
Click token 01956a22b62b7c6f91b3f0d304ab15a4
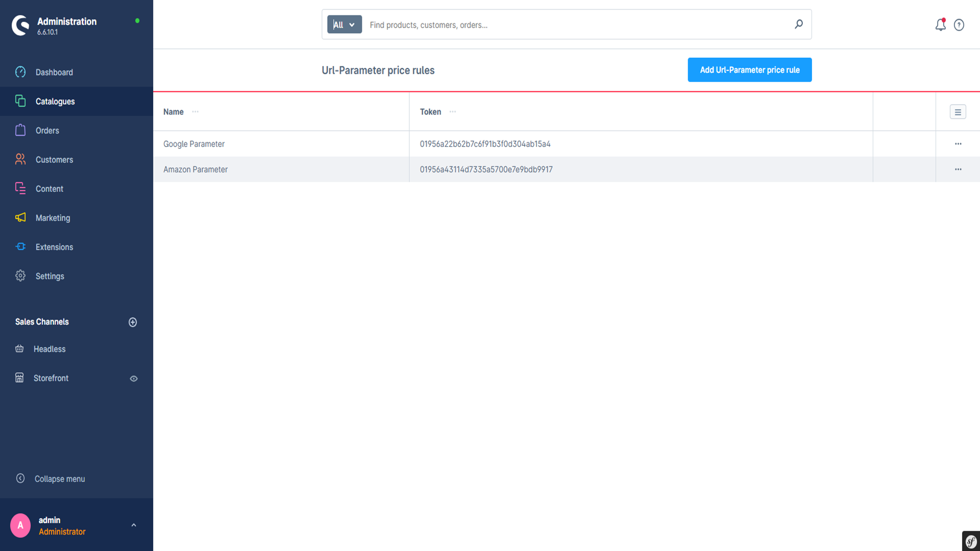pos(485,144)
